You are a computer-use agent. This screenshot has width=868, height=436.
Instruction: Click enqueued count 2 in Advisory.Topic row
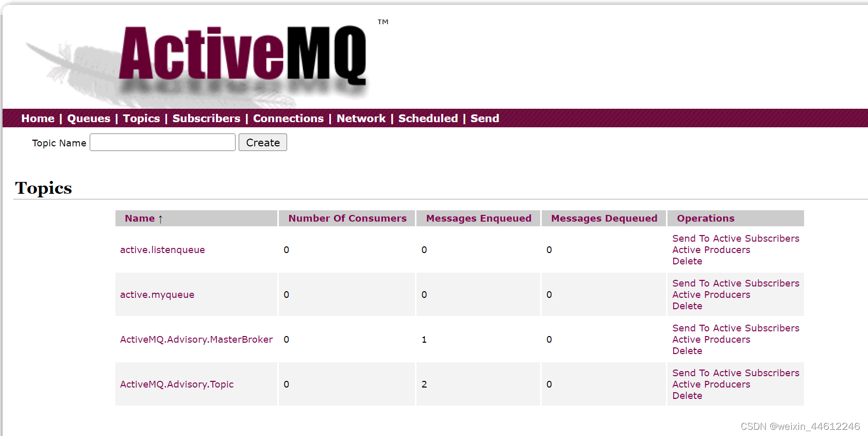(x=424, y=384)
